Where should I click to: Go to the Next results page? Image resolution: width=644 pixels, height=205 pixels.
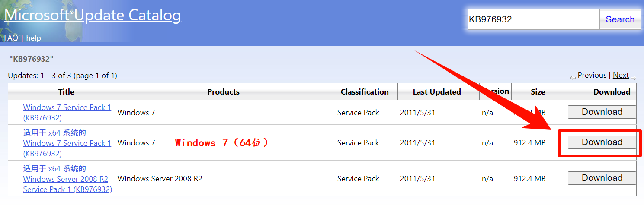621,75
